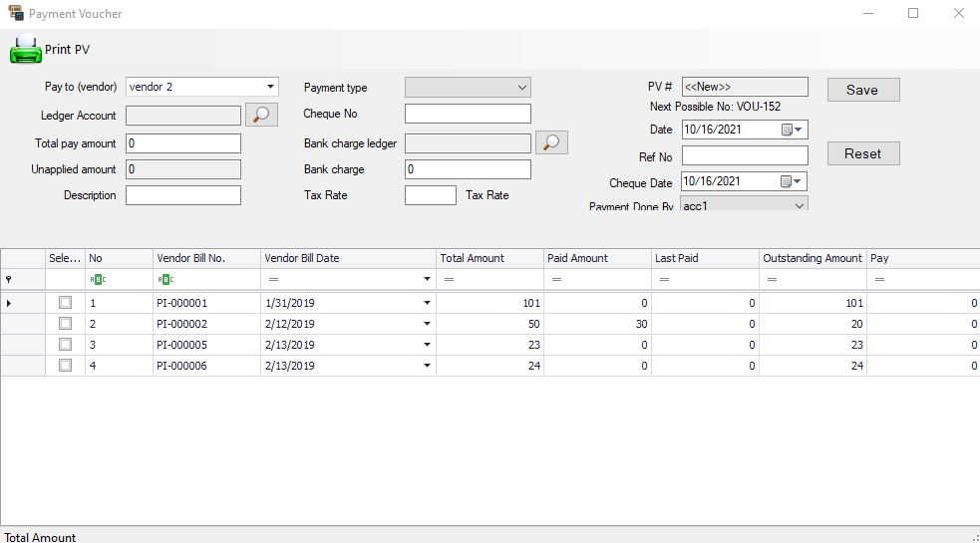Click the PV # field showing <<New>>

click(745, 87)
